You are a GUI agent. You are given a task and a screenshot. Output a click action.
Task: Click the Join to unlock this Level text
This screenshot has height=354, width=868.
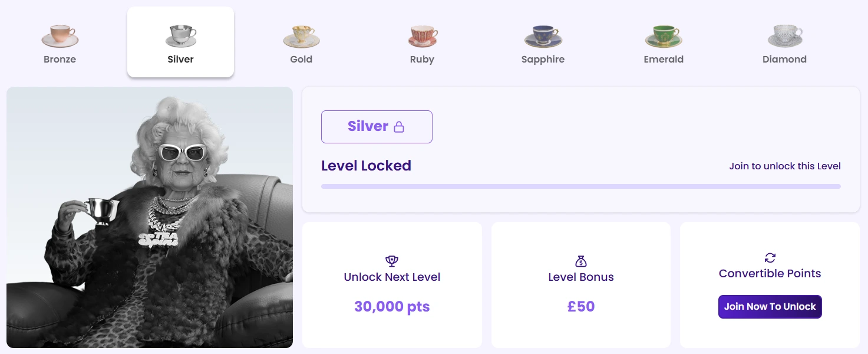[x=785, y=166]
